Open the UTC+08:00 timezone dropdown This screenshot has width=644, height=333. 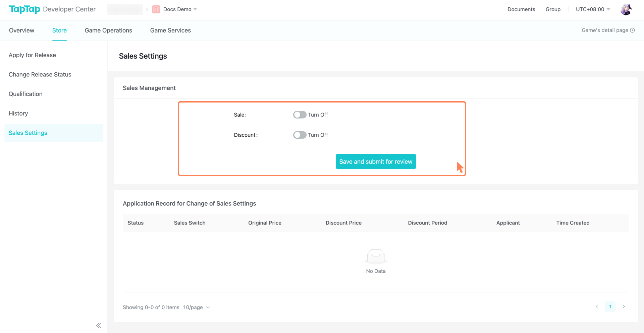[x=592, y=9]
